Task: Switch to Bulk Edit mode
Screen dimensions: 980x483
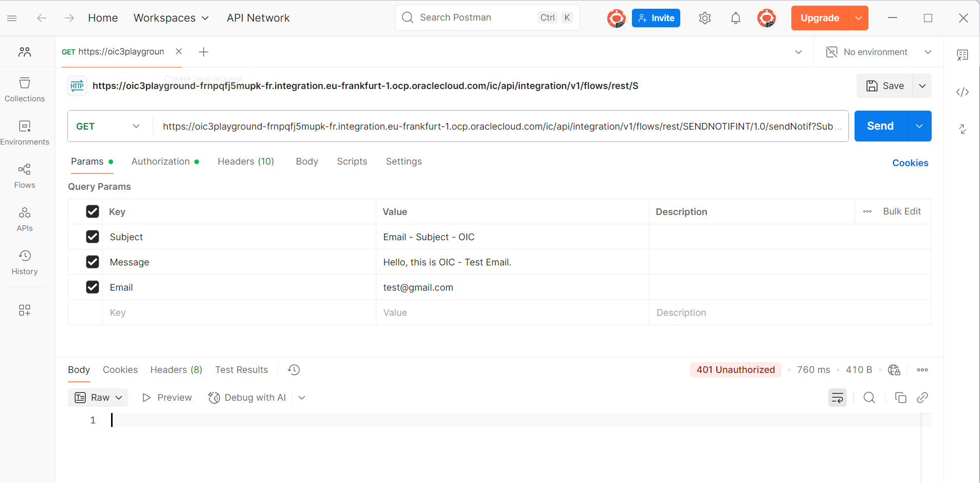Action: point(902,211)
